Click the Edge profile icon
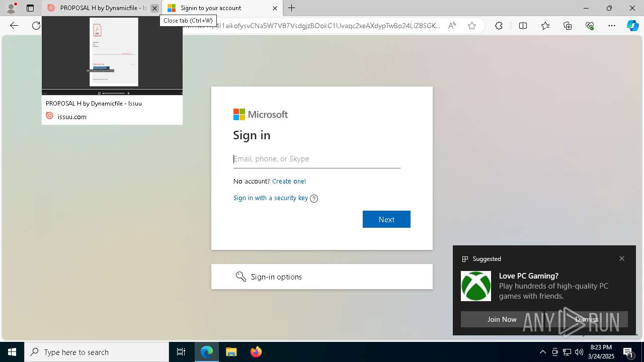 coord(11,8)
